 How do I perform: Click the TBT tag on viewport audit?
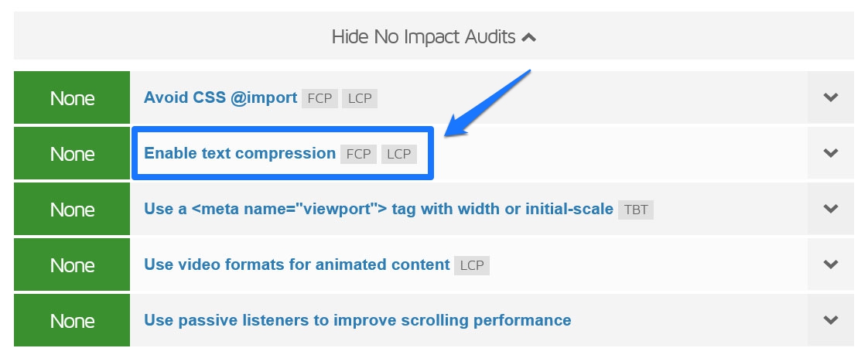(x=636, y=210)
